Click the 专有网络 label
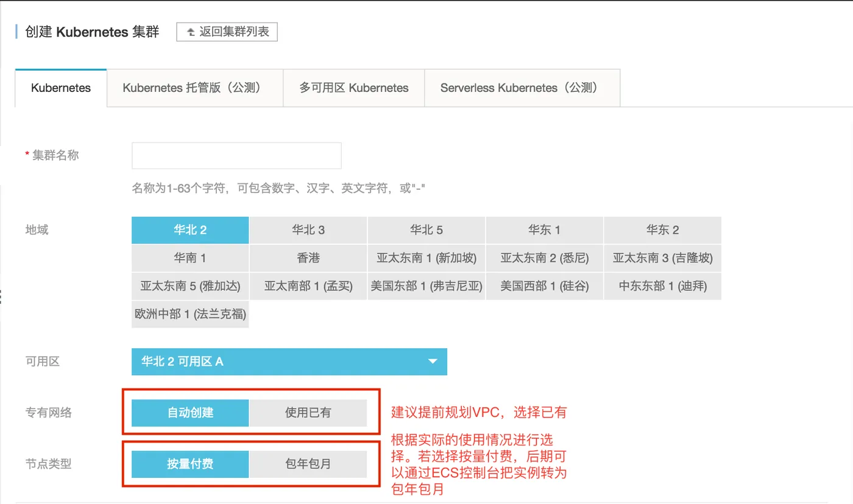853x504 pixels. pyautogui.click(x=49, y=413)
